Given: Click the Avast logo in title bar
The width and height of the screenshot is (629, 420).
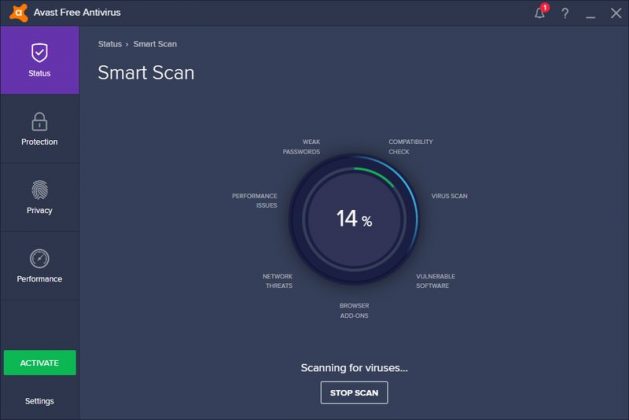Looking at the screenshot, I should pyautogui.click(x=13, y=12).
